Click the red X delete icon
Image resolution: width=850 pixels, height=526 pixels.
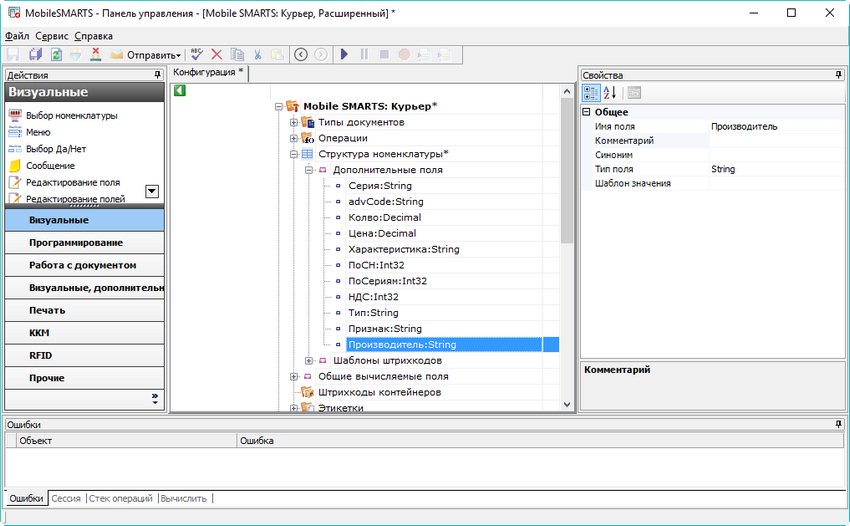coord(217,54)
